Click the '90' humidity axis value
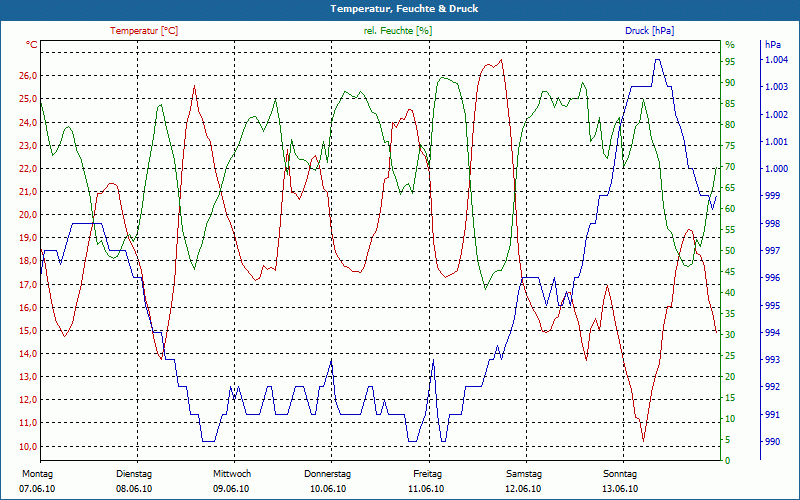Screen dimensions: 800x500 730,83
